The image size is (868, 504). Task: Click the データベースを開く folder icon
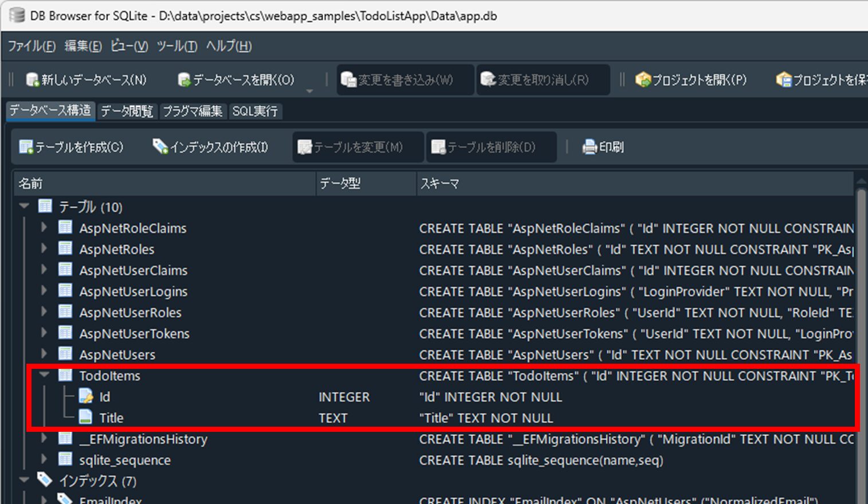tap(183, 80)
